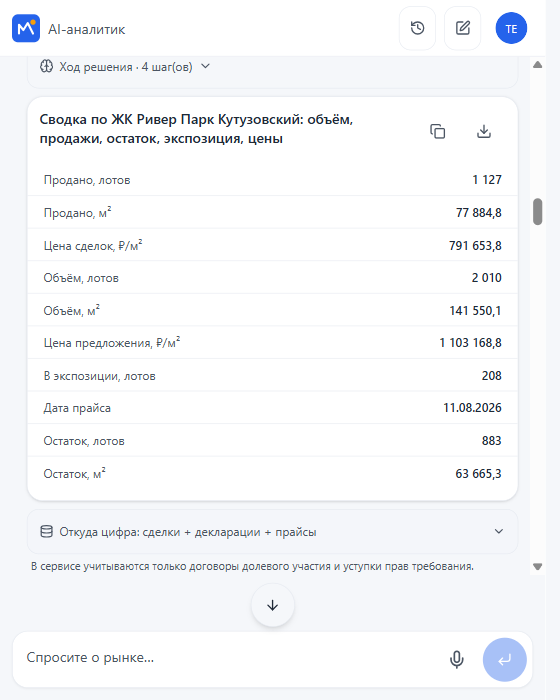This screenshot has width=560, height=700.
Task: Click the brain icon next to Ход решения
Action: click(x=46, y=67)
